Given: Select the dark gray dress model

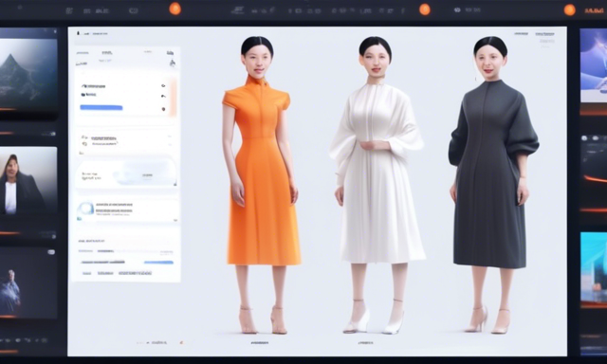Looking at the screenshot, I should tap(493, 185).
